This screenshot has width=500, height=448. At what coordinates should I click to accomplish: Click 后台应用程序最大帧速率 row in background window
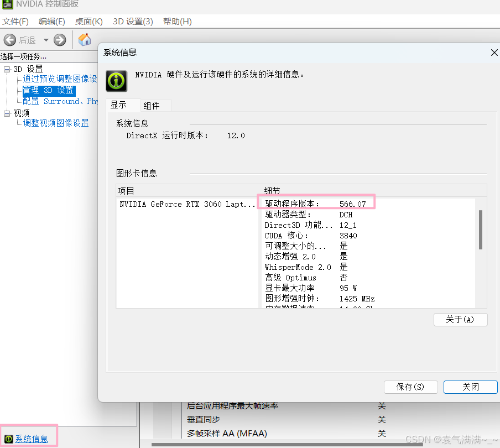pos(287,406)
